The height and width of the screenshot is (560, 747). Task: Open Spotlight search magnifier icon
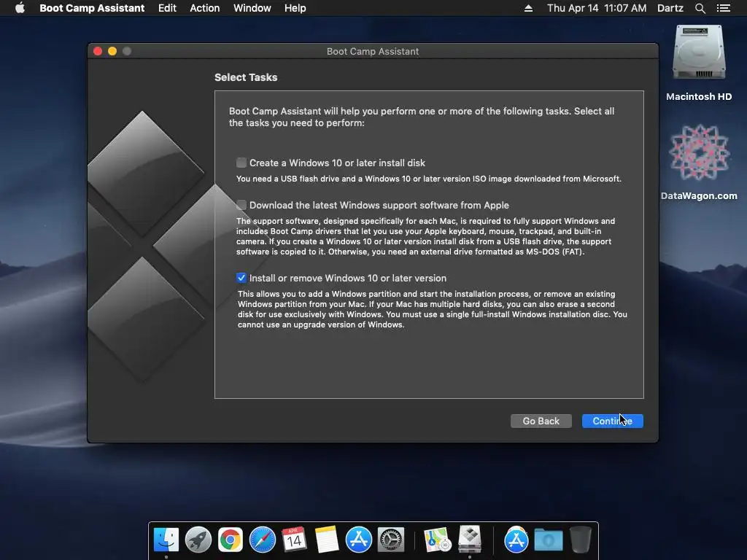(700, 8)
